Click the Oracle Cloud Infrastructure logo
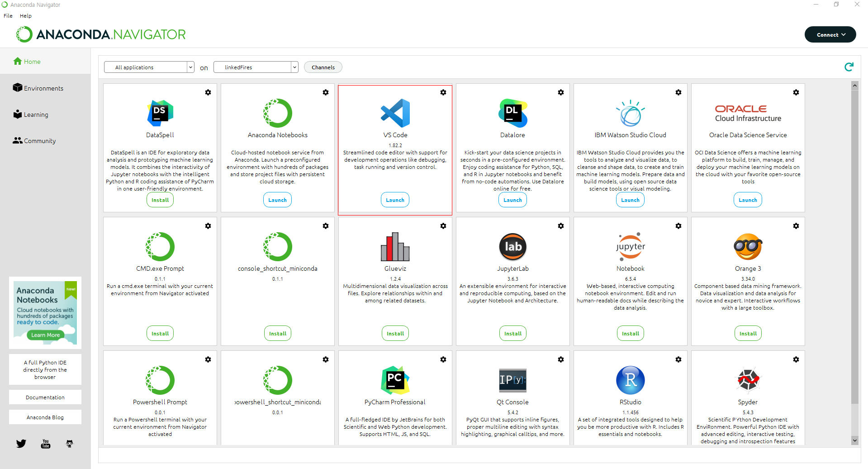Viewport: 868px width, 469px height. (748, 113)
